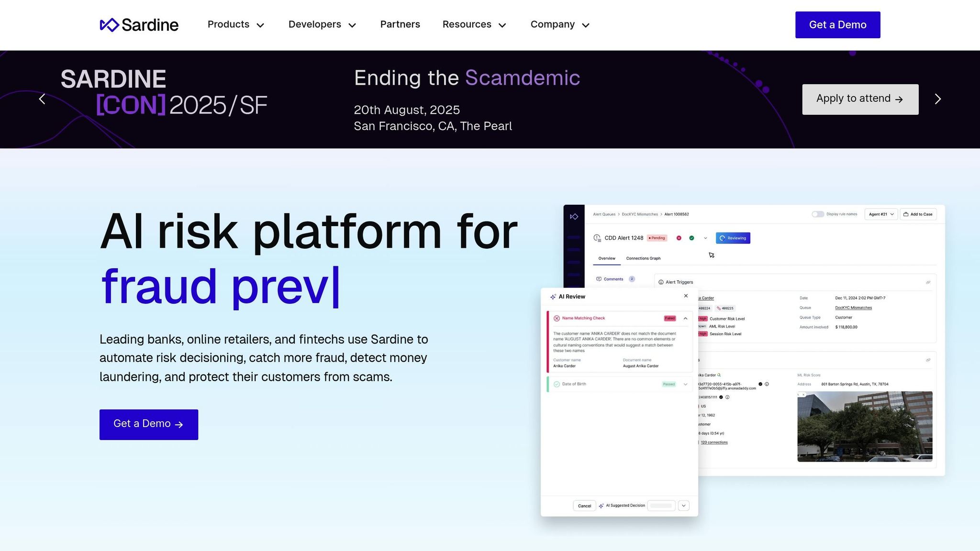
Task: Click the header Get a Demo button
Action: (837, 25)
